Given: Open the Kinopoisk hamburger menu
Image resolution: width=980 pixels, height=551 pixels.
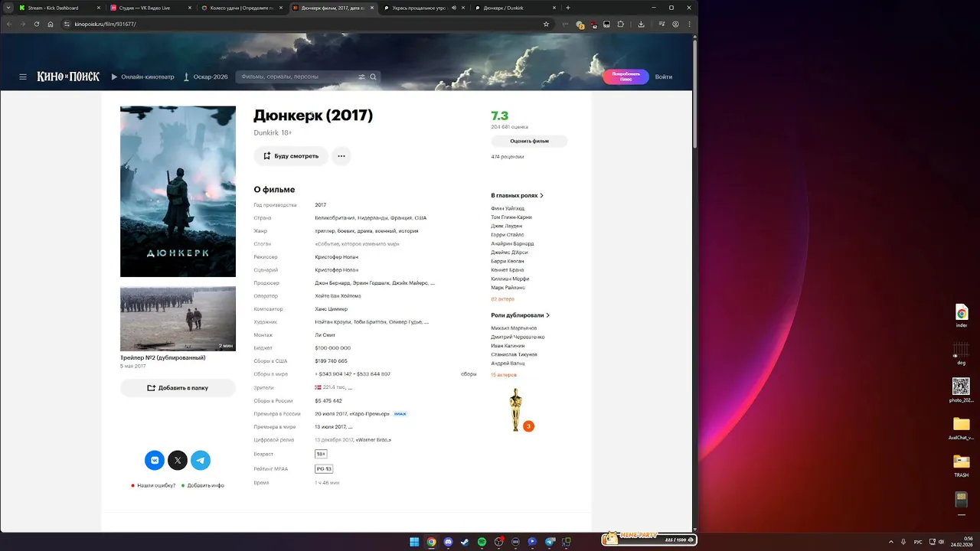Looking at the screenshot, I should pyautogui.click(x=23, y=77).
